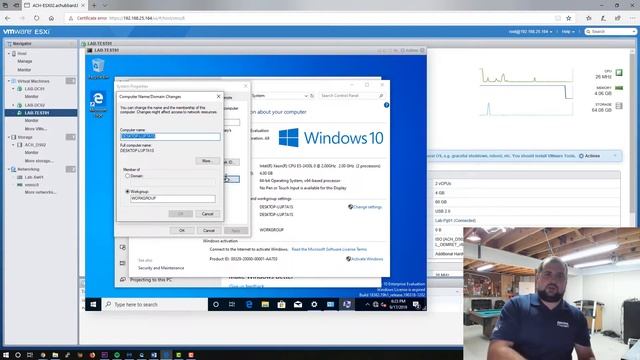Image resolution: width=640 pixels, height=360 pixels.
Task: Open the Recycle Bin on VM desktop
Action: pyautogui.click(x=98, y=68)
